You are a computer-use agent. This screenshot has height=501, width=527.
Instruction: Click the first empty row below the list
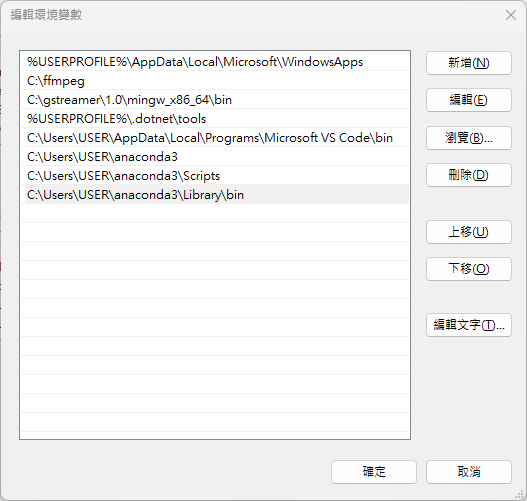215,213
